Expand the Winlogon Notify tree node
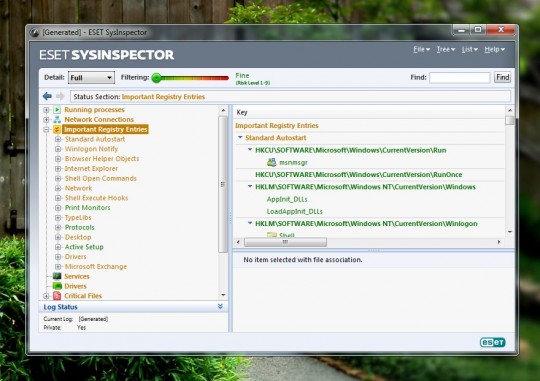The height and width of the screenshot is (381, 540). 58,149
